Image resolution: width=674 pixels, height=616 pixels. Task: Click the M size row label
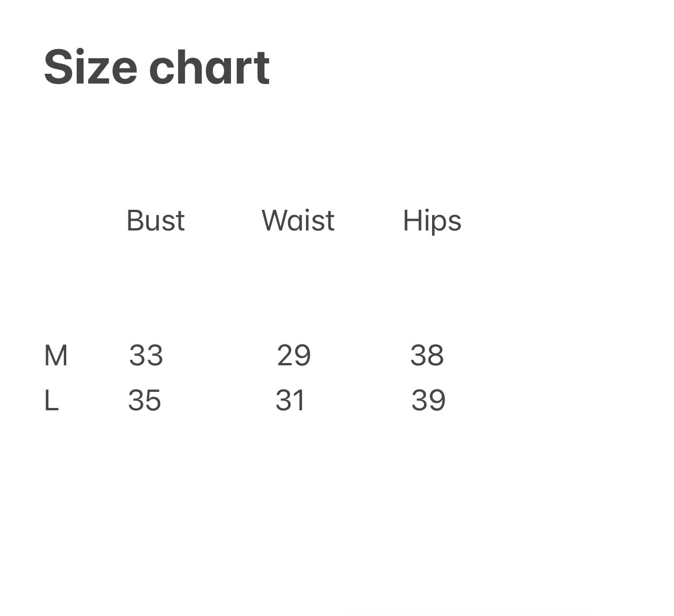click(56, 355)
